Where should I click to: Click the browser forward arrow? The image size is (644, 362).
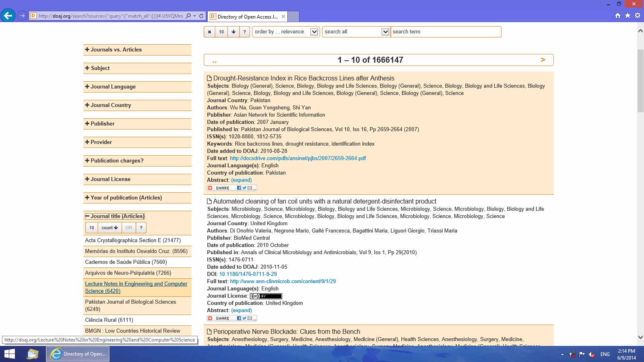(22, 16)
